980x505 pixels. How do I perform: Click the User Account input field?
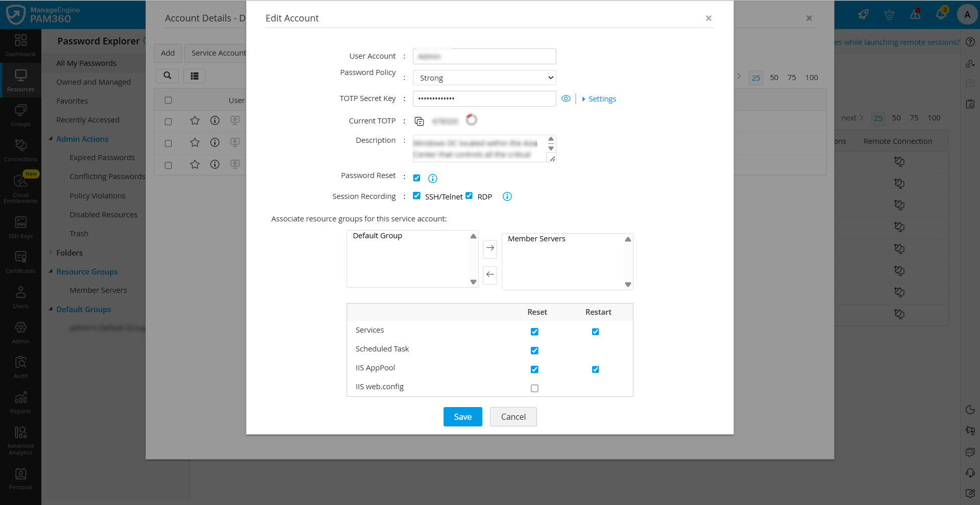point(484,56)
